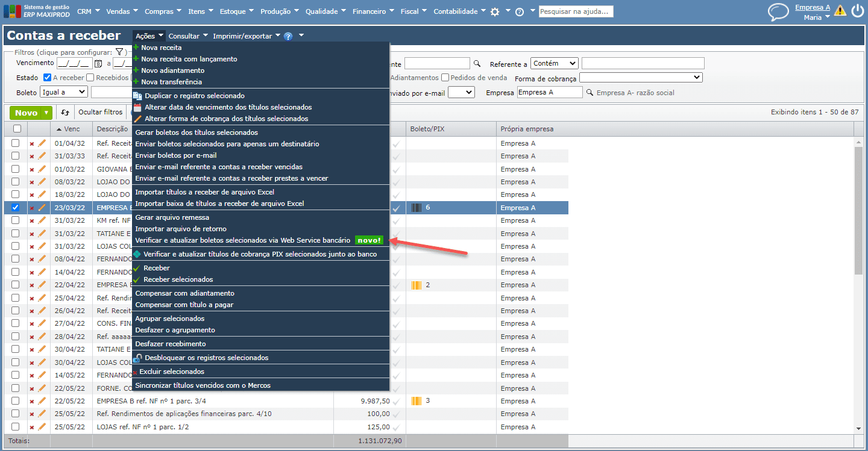Open the Financeiro top menu dropdown

click(372, 11)
